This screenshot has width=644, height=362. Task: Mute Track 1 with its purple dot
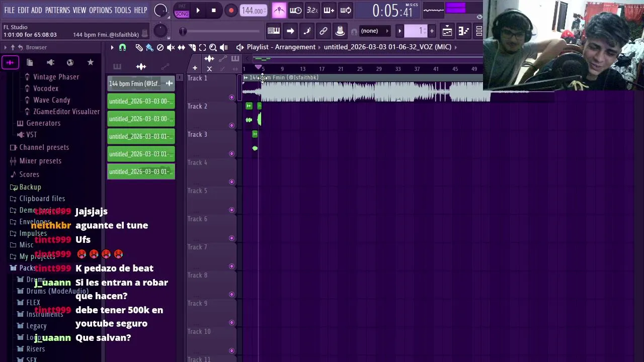(231, 97)
